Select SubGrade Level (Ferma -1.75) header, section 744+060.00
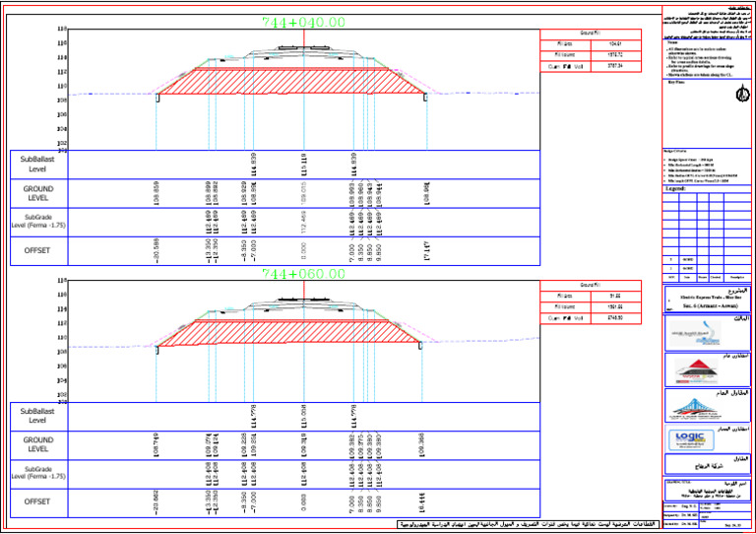Viewport: 756px width, 534px height. [38, 473]
